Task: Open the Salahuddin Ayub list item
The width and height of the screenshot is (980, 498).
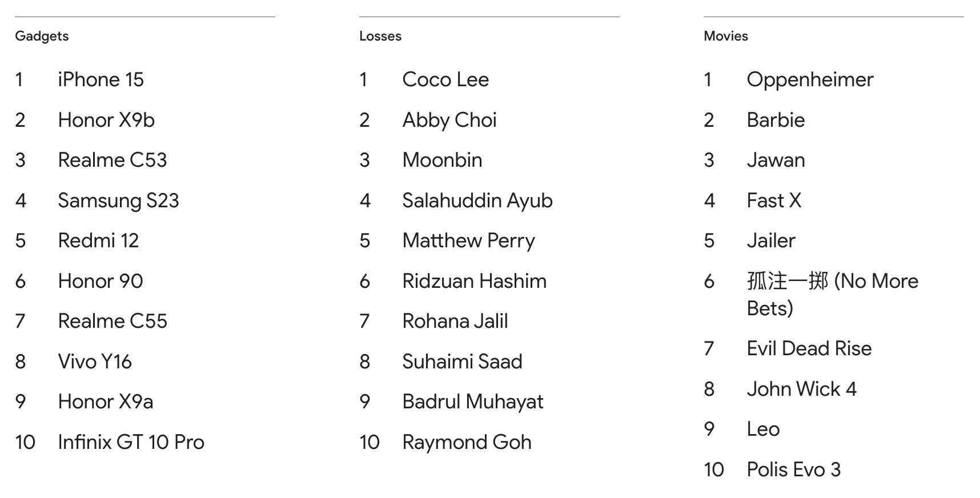Action: [477, 200]
